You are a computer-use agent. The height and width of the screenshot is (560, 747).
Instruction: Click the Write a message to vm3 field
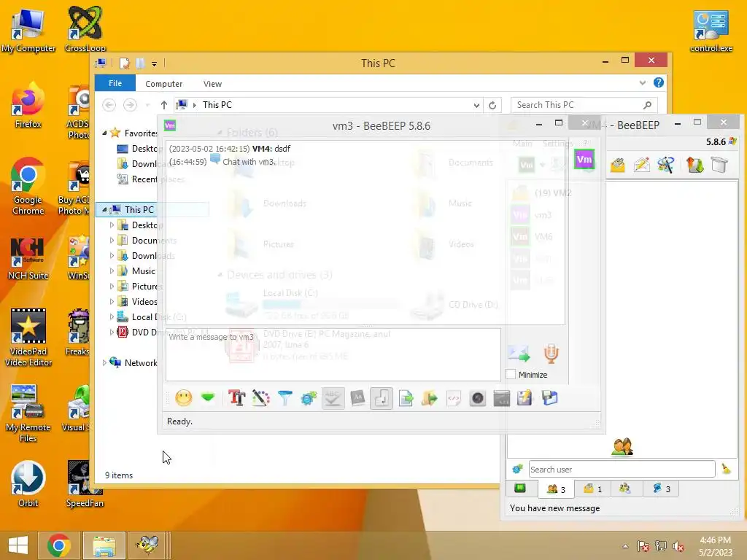pyautogui.click(x=333, y=354)
